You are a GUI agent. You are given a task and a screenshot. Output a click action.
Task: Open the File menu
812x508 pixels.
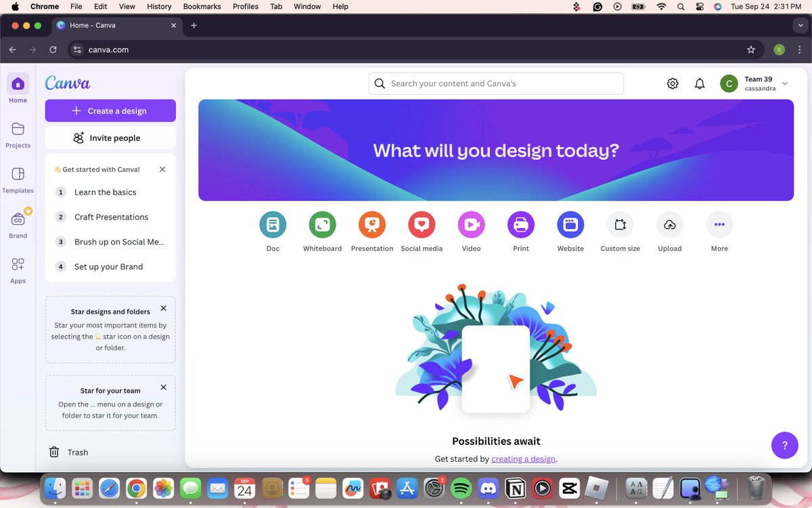(x=76, y=6)
